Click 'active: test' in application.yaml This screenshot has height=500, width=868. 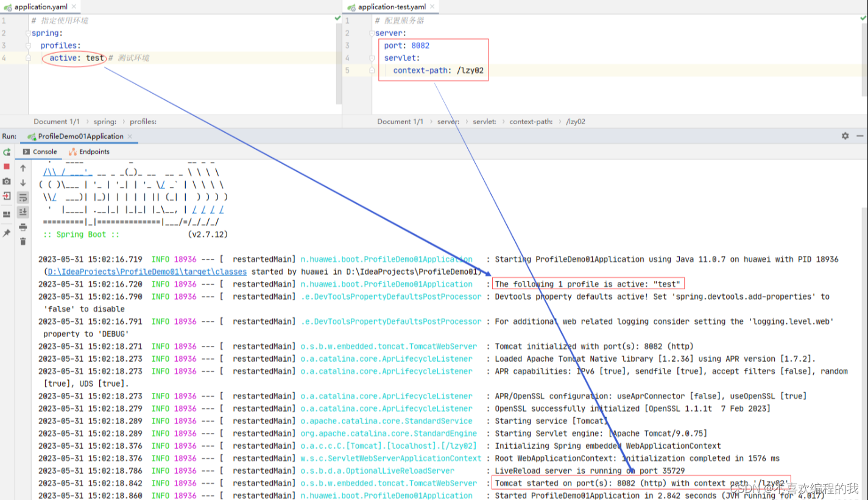click(77, 58)
